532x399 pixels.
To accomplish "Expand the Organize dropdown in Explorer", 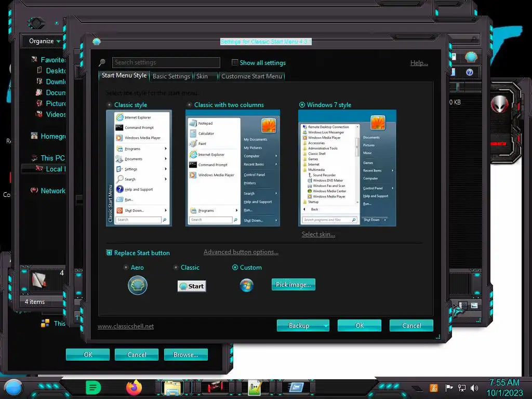I will (x=45, y=41).
